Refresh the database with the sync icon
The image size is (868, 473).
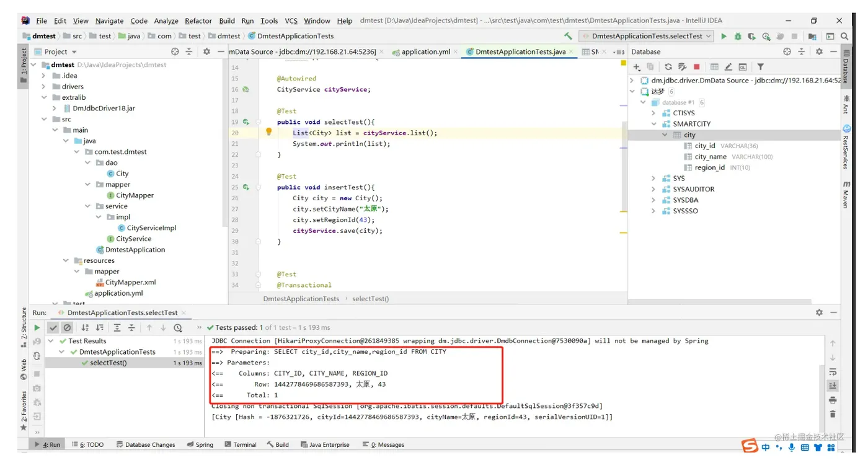(668, 67)
